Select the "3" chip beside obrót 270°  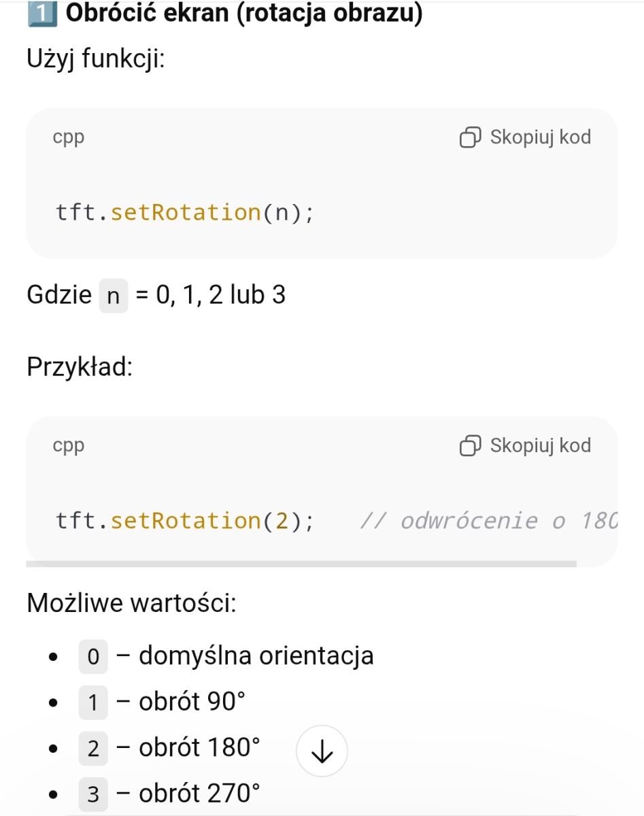point(93,794)
